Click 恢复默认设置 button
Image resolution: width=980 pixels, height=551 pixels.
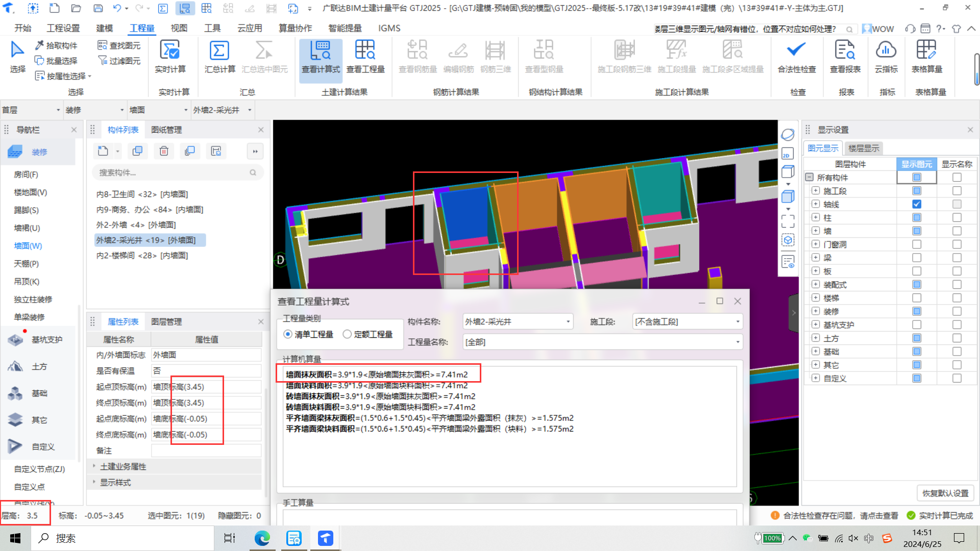point(945,493)
